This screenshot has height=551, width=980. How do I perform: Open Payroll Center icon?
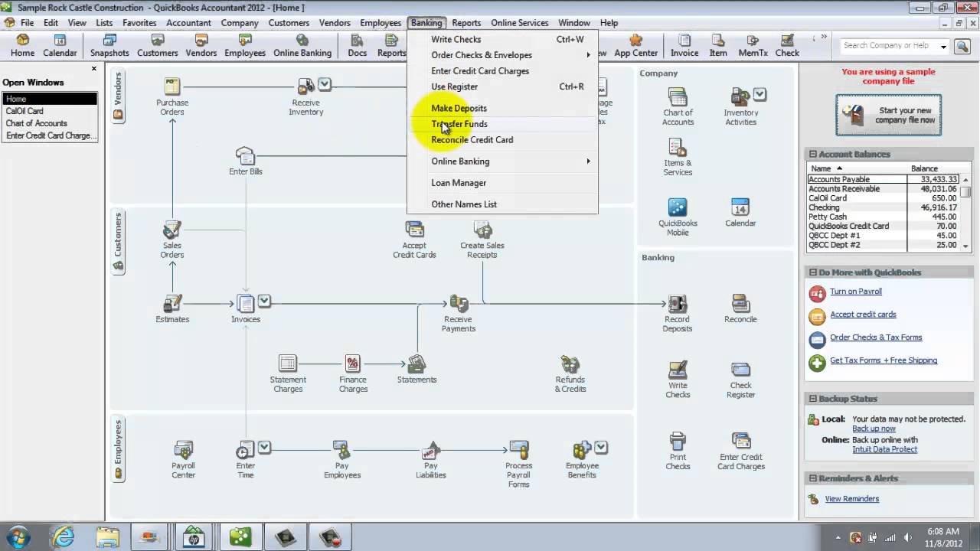pos(183,449)
